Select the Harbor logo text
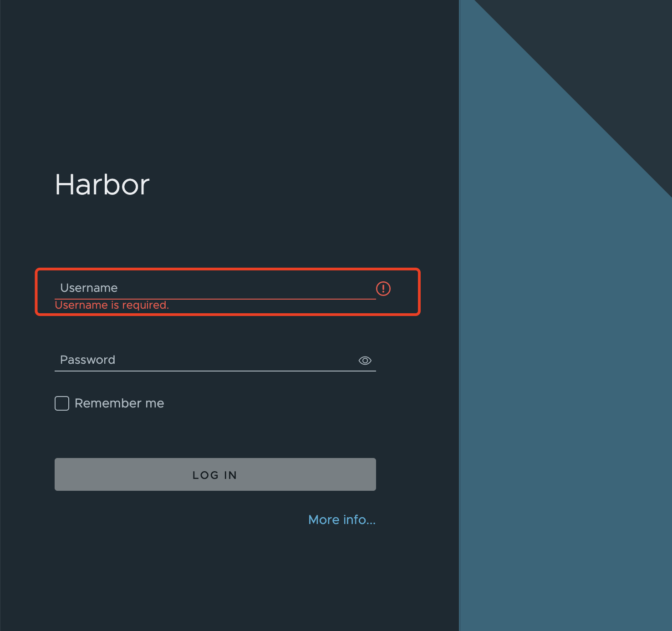 click(x=102, y=184)
